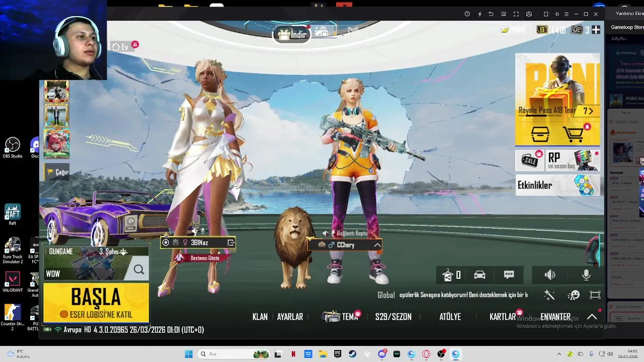The width and height of the screenshot is (644, 362).
Task: Show hidden tray icons chevron
Action: (x=559, y=354)
